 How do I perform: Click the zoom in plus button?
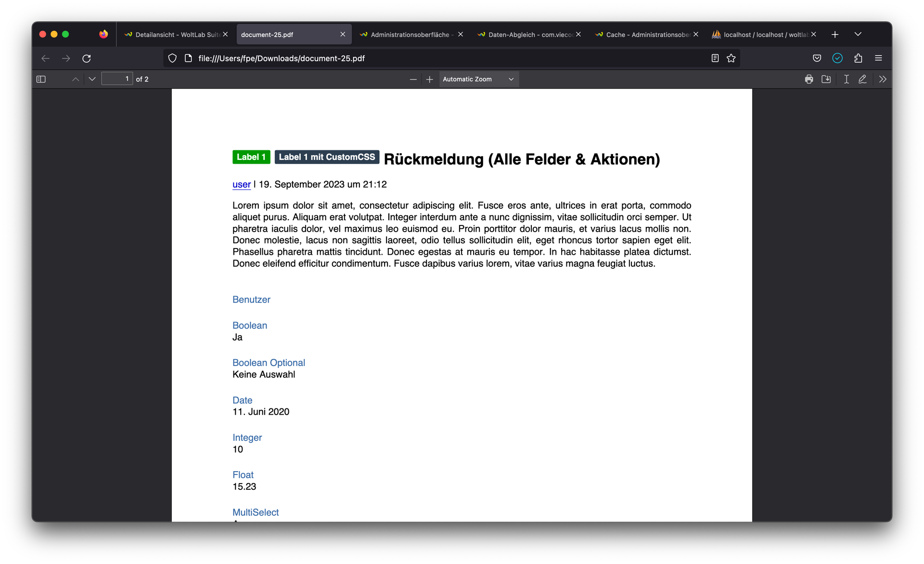click(x=430, y=79)
